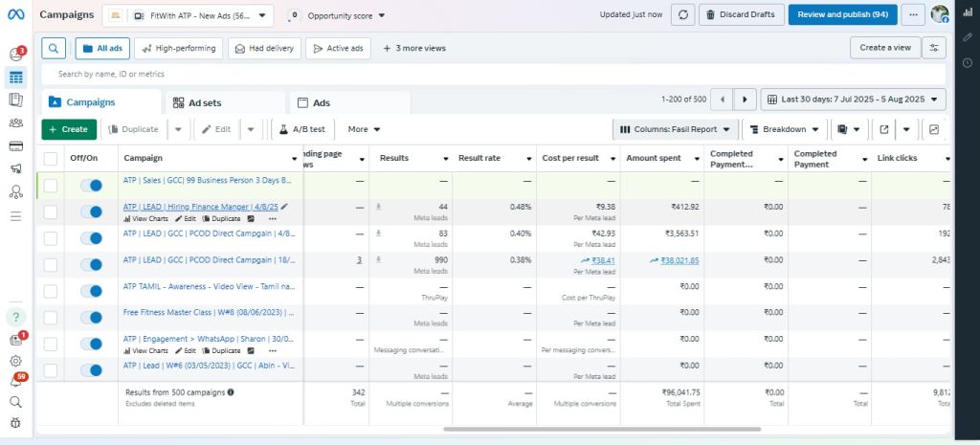
Task: Open Columns: Fasil Report dropdown
Action: (676, 129)
